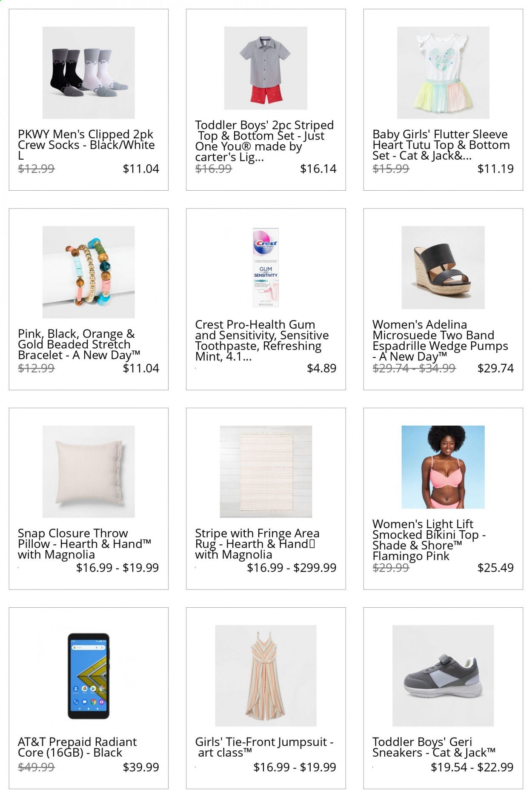The width and height of the screenshot is (532, 798).
Task: Open the beaded stretch bracelet picture
Action: [x=89, y=272]
